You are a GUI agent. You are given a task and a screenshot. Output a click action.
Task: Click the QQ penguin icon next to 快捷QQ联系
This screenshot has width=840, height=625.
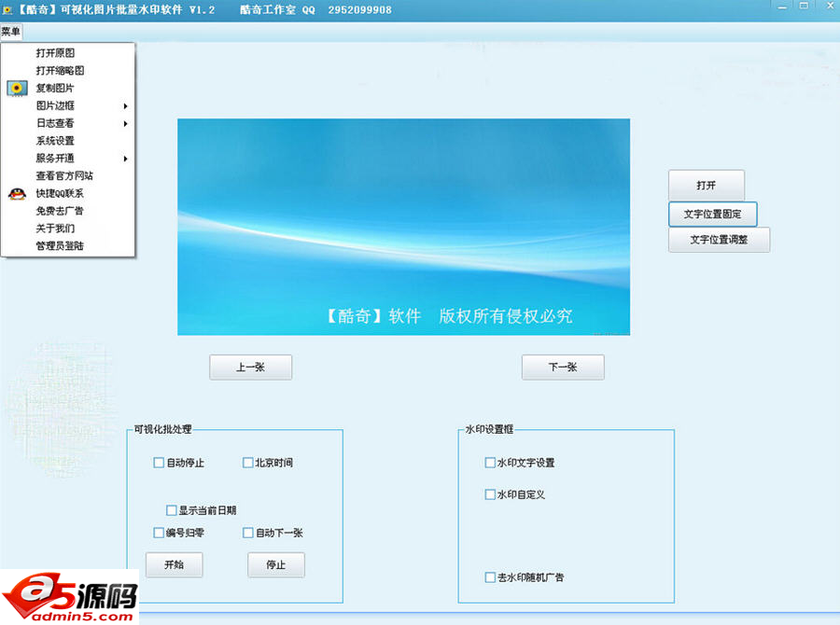[x=15, y=192]
